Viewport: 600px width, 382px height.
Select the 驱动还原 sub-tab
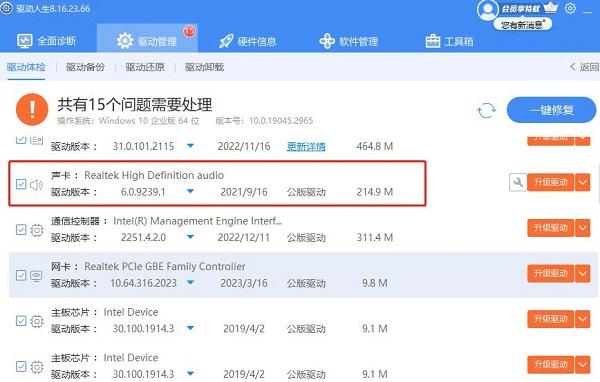[x=145, y=67]
